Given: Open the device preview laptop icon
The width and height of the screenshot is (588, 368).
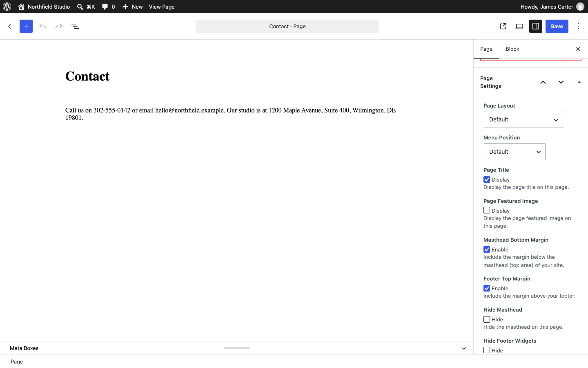Looking at the screenshot, I should point(519,26).
